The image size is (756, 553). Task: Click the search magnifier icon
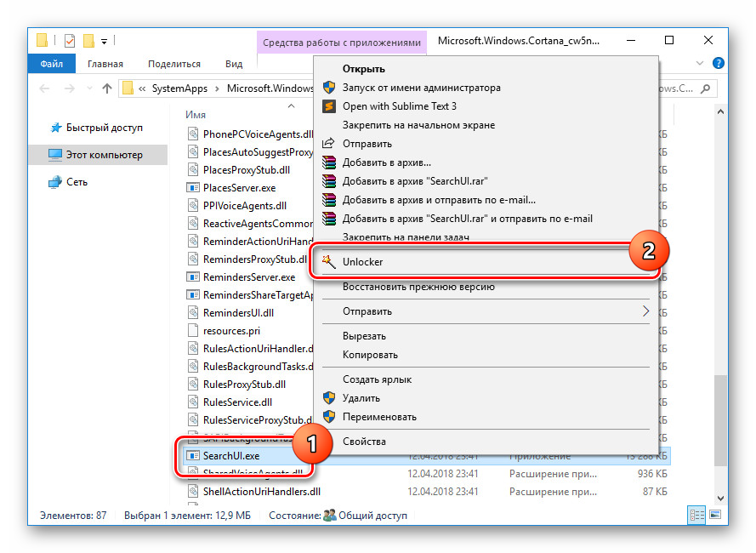pyautogui.click(x=706, y=88)
